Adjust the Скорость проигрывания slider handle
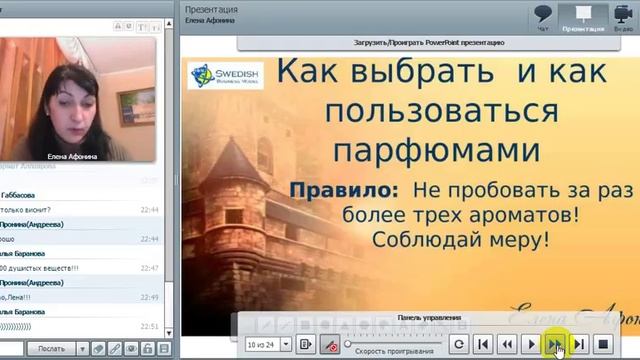This screenshot has height=360, width=640. 348,344
